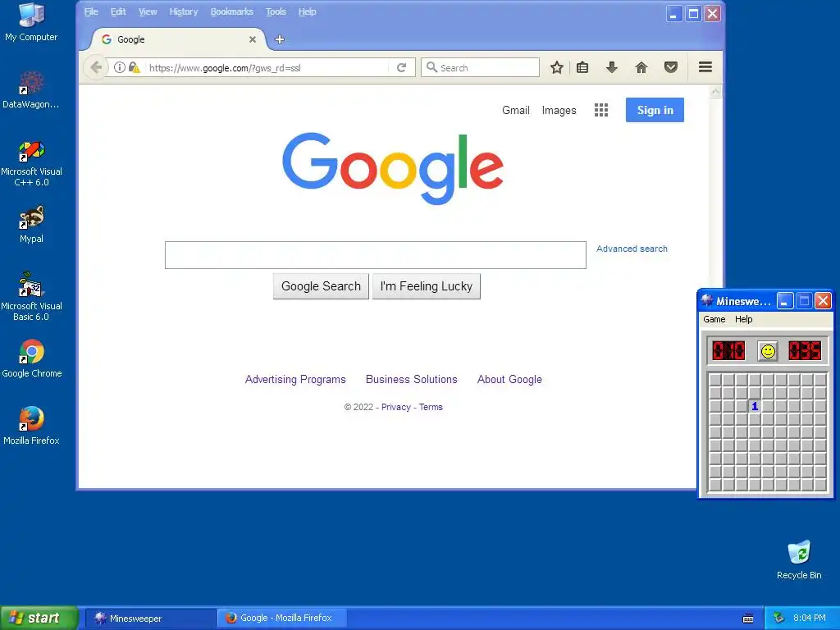The width and height of the screenshot is (840, 630).
Task: Select the Mypal desktop icon
Action: (31, 225)
